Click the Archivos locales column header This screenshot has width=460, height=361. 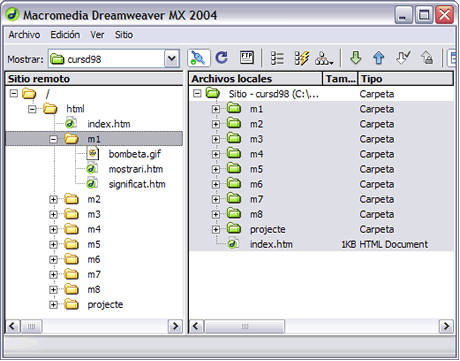pyautogui.click(x=256, y=79)
